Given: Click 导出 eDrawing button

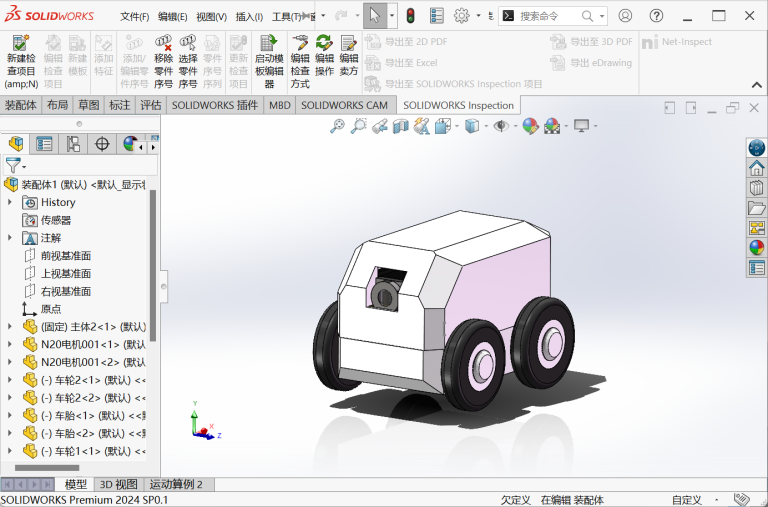Looking at the screenshot, I should point(592,63).
